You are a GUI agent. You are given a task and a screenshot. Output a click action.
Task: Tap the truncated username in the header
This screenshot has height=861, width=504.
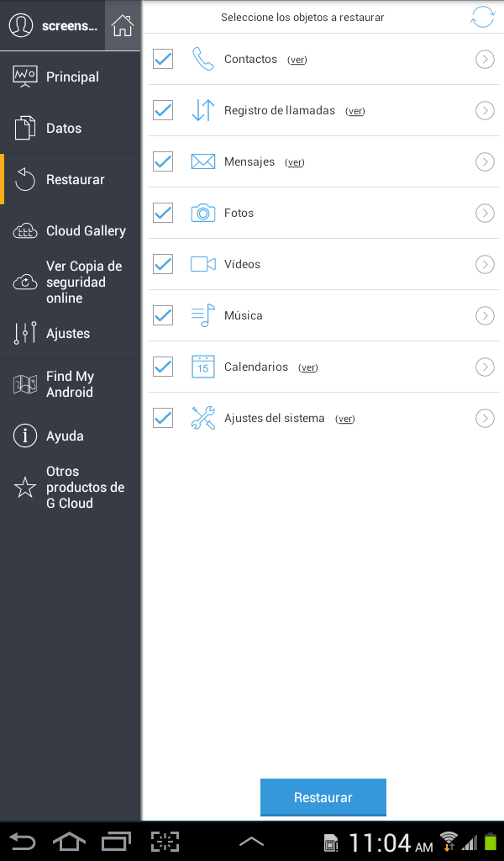click(70, 26)
